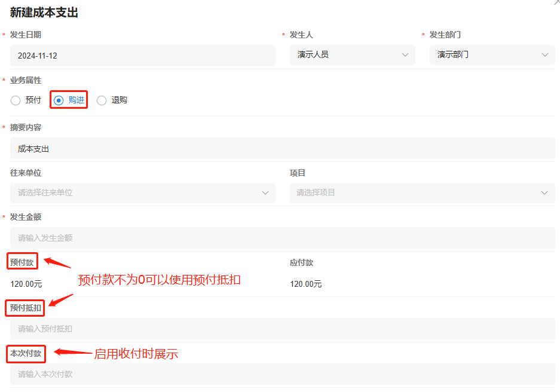Click the highlighted 预付款 label
Viewport: 560px width, 392px height.
pyautogui.click(x=22, y=261)
